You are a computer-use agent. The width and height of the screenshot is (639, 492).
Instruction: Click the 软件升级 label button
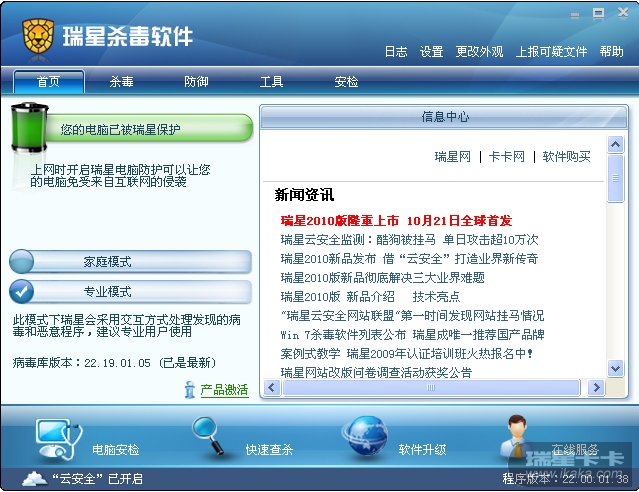(422, 450)
